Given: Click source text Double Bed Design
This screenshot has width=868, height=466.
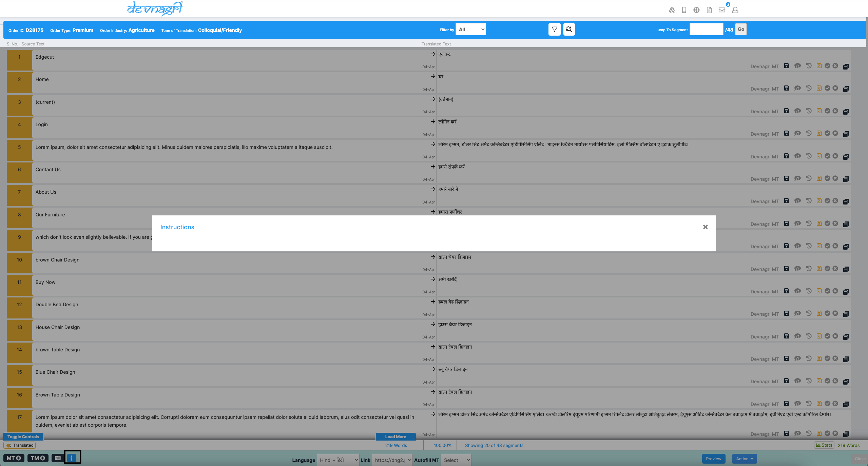Looking at the screenshot, I should coord(57,305).
